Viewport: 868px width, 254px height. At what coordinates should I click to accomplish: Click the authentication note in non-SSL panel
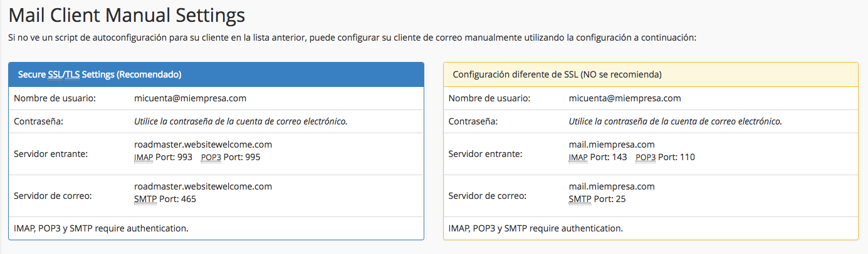(x=536, y=228)
